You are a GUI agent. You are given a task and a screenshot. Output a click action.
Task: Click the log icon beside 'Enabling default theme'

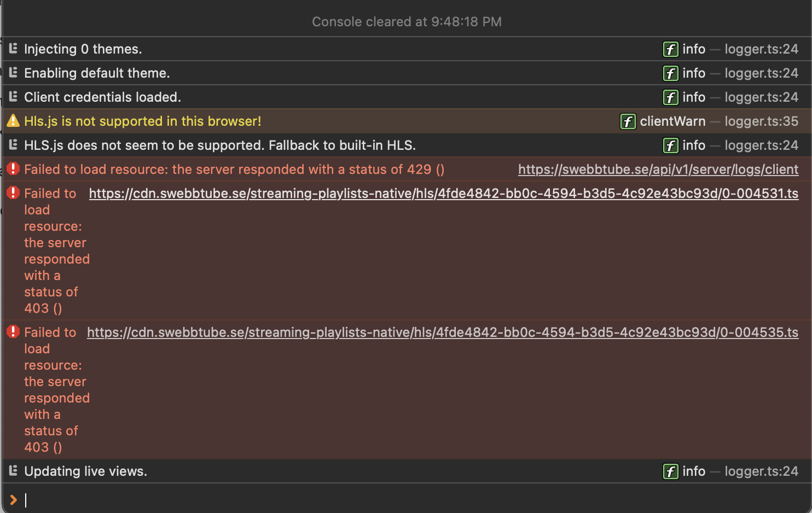[x=13, y=73]
